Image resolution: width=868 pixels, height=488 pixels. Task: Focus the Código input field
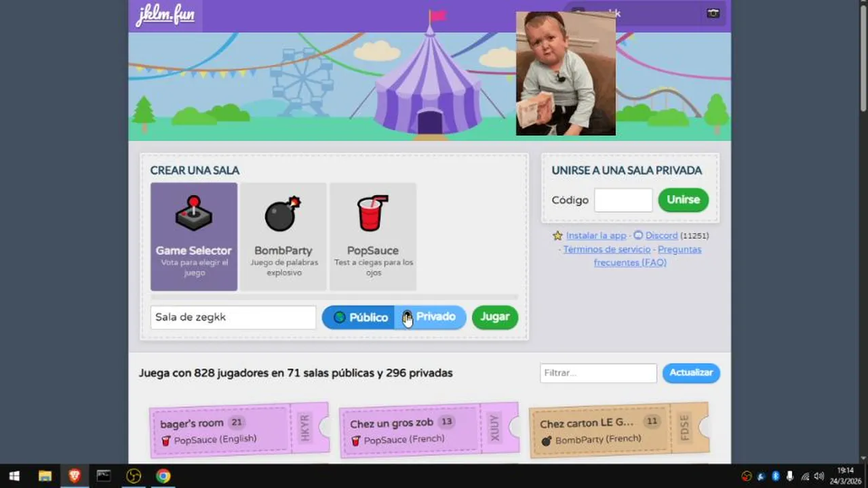[623, 200]
